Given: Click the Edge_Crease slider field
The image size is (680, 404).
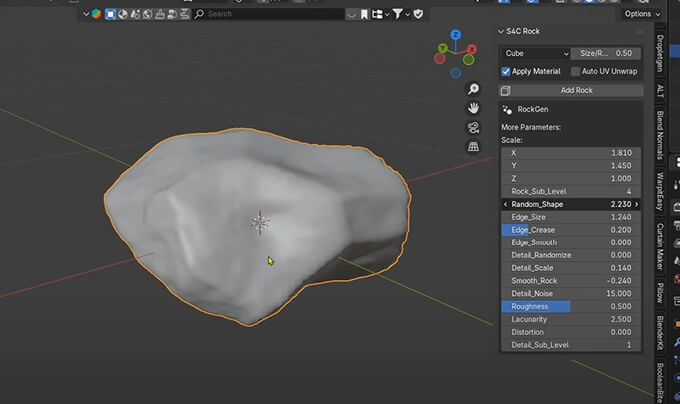Looking at the screenshot, I should (571, 229).
